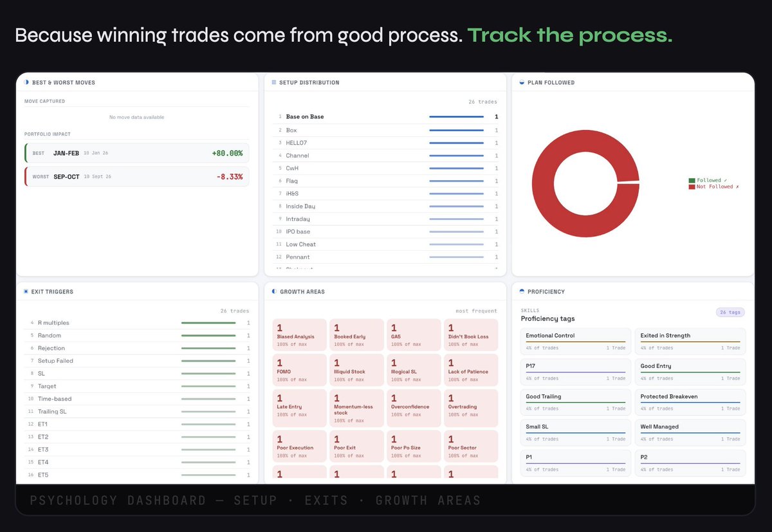Open the Biased Analysis growth area card

tap(300, 335)
